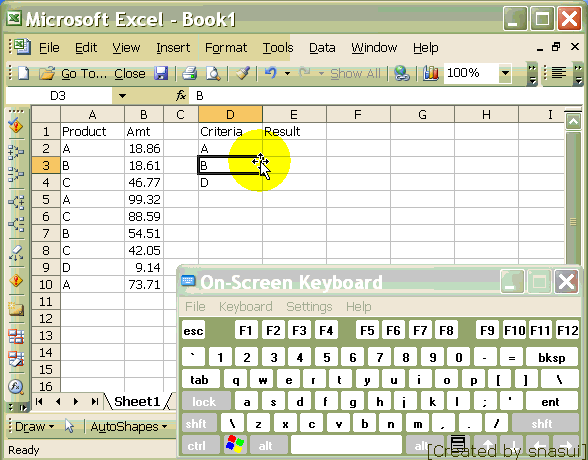Expand the Draw menu dropdown
588x460 pixels.
click(34, 427)
